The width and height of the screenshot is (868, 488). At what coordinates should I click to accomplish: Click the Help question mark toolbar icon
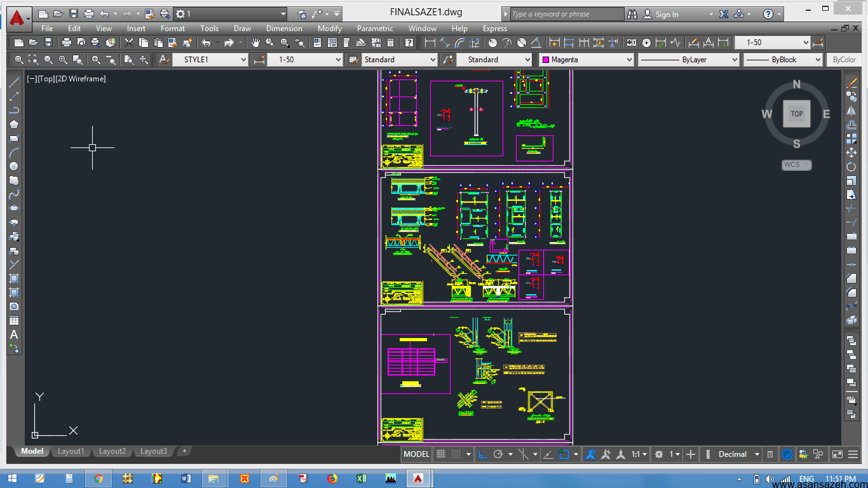point(409,43)
